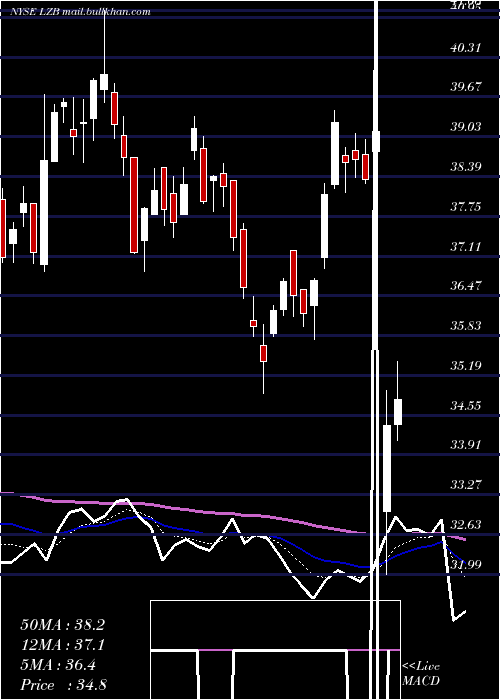This screenshot has height=700, width=500.
Task: Click the 12MA : 37.1 reading
Action: [62, 645]
